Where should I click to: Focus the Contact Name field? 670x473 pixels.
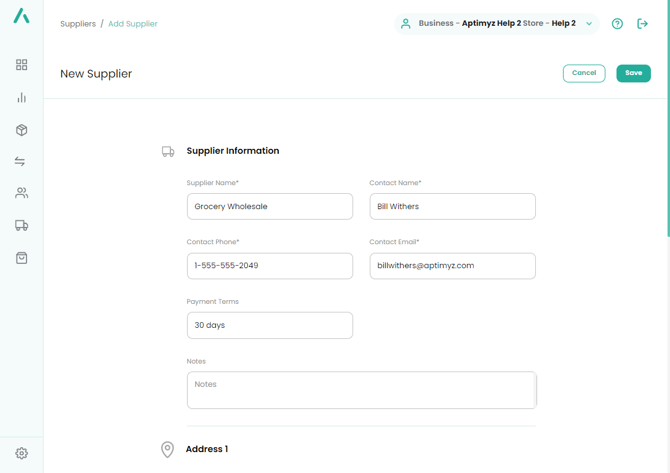pos(452,207)
